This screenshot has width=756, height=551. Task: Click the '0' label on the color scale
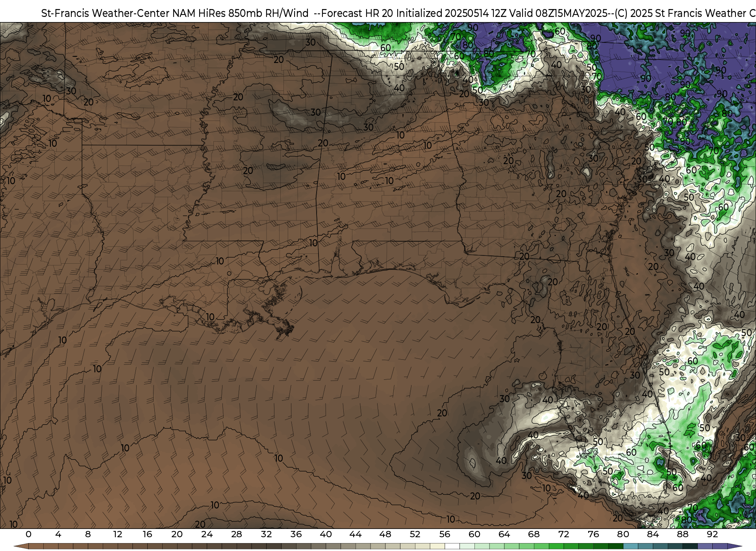pos(28,534)
